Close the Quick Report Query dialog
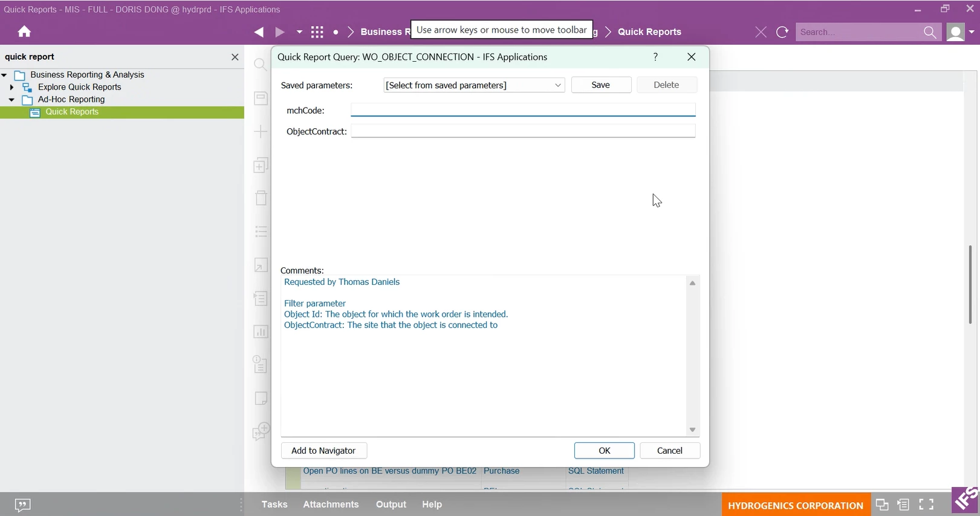The image size is (980, 516). point(692,57)
